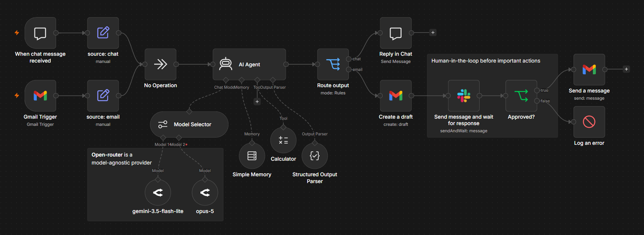The image size is (644, 235).
Task: Open the Send a message Gmail node
Action: pos(589,69)
